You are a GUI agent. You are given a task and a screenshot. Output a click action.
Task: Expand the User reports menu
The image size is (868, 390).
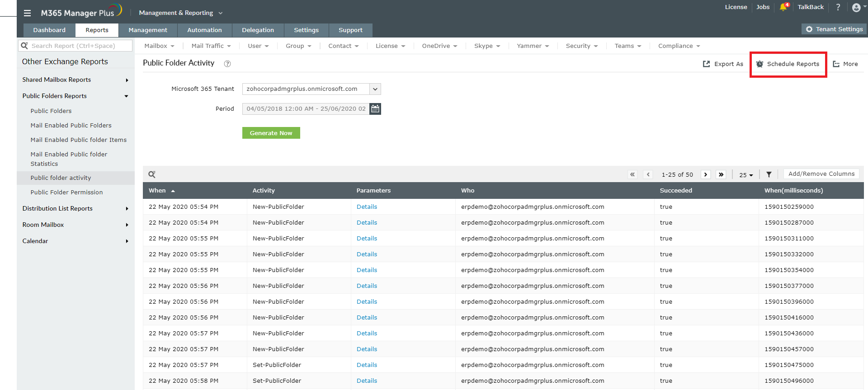258,46
